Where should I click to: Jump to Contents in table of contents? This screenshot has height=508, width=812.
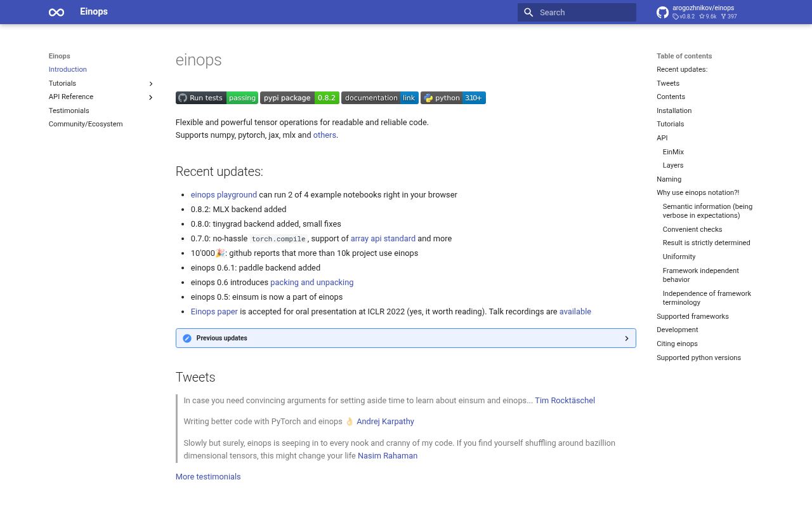point(671,97)
